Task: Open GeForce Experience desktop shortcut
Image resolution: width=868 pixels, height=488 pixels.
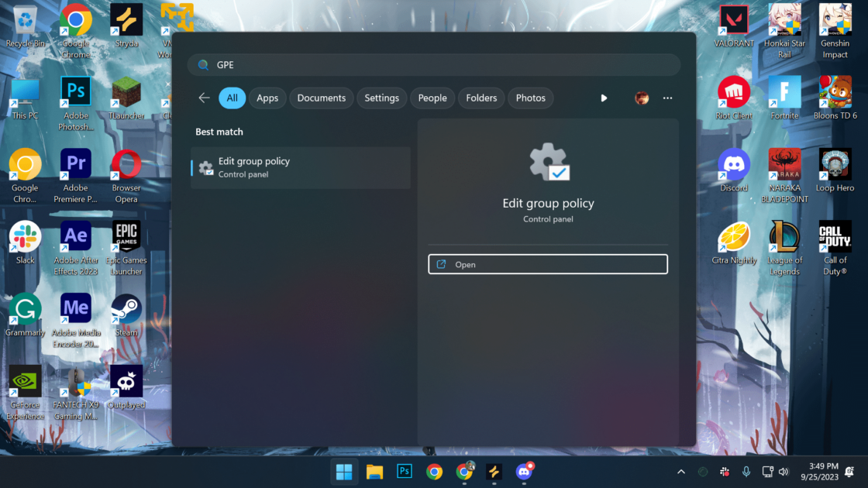Action: (x=25, y=393)
